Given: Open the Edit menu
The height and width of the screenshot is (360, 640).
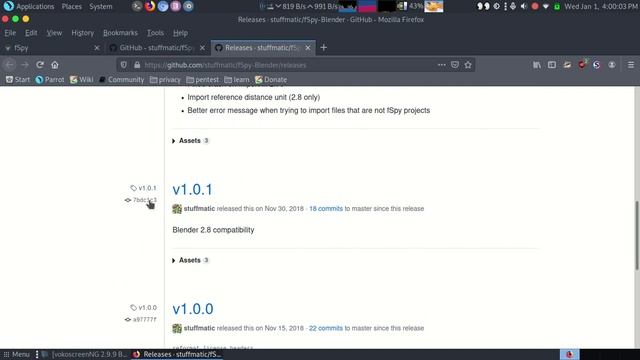Looking at the screenshot, I should [x=31, y=33].
